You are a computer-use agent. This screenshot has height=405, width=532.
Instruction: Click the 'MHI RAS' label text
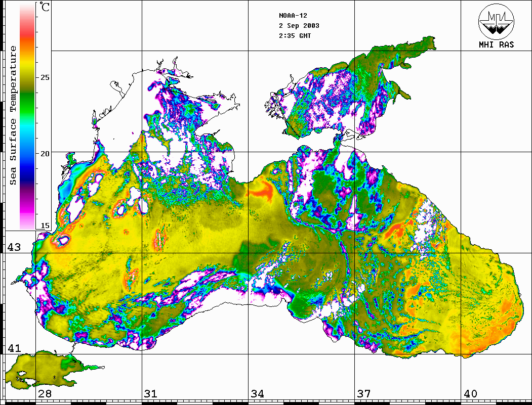[496, 44]
